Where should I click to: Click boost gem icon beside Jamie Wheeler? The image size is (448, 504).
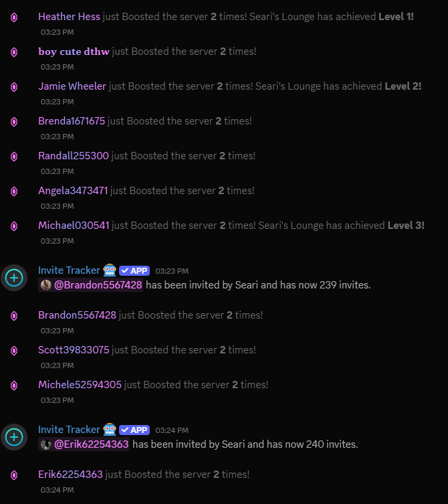tap(14, 86)
